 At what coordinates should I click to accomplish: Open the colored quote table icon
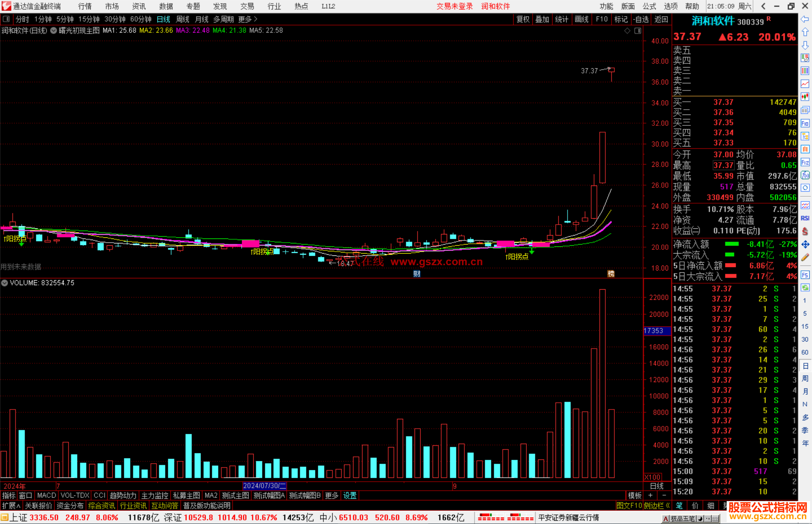[805, 71]
